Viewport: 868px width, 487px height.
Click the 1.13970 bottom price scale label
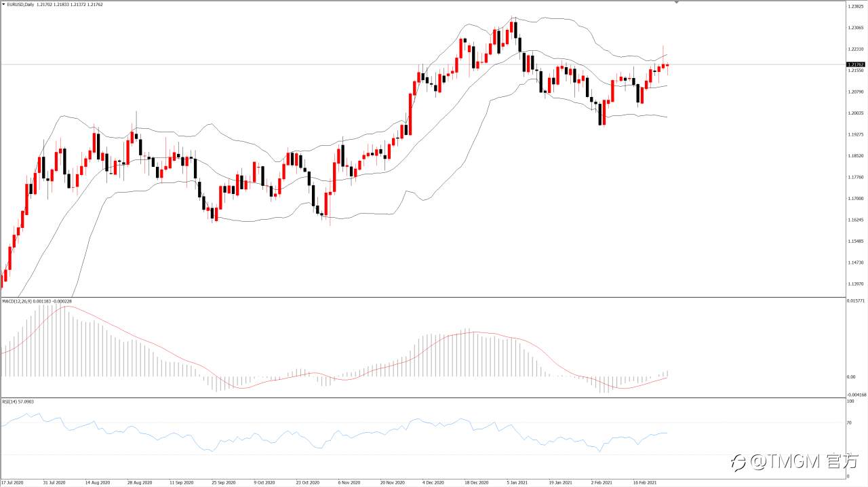(x=854, y=284)
